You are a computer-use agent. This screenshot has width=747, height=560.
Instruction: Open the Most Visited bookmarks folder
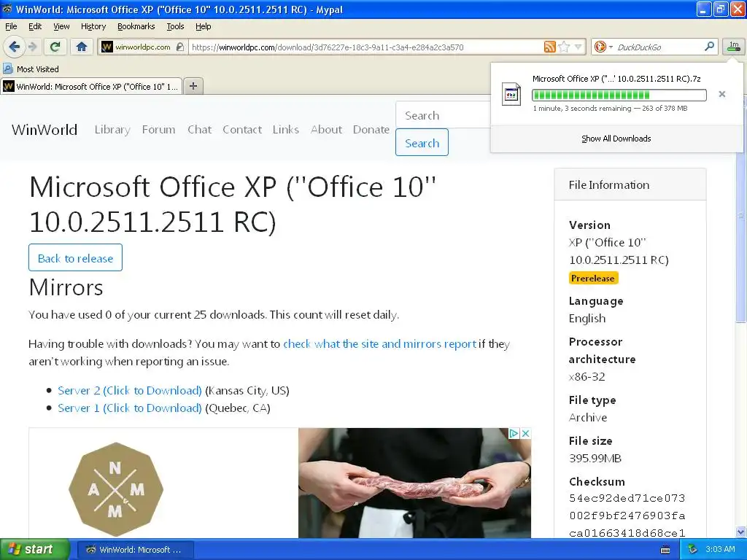(31, 69)
